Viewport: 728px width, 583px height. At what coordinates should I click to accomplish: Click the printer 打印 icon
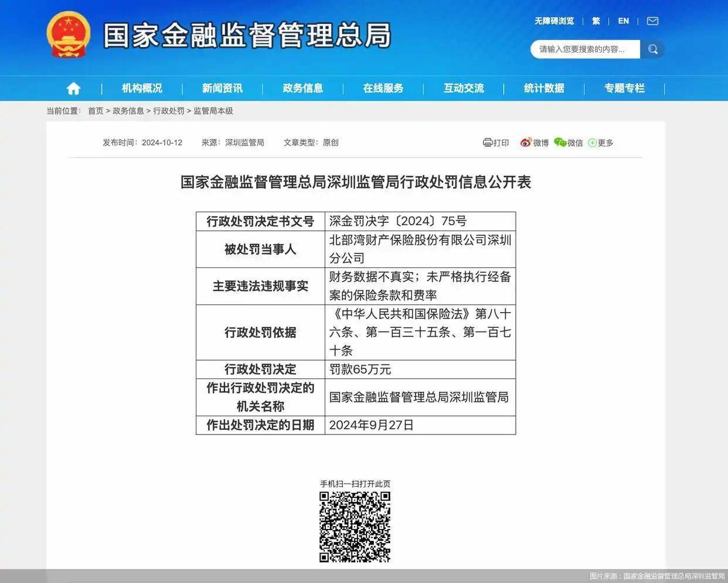click(x=488, y=143)
